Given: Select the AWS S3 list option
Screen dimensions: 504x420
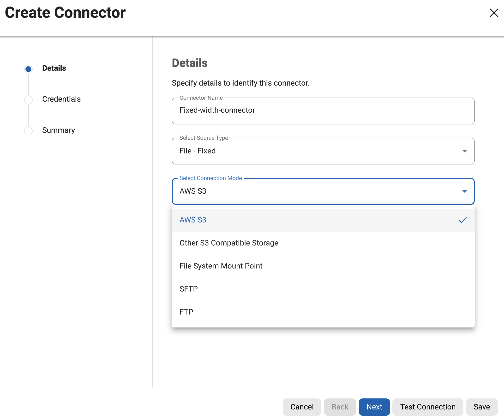Looking at the screenshot, I should pos(193,220).
